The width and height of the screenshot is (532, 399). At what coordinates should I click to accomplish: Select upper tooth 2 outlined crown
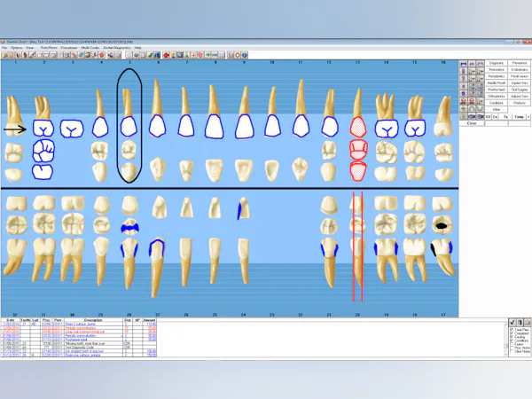click(x=43, y=129)
